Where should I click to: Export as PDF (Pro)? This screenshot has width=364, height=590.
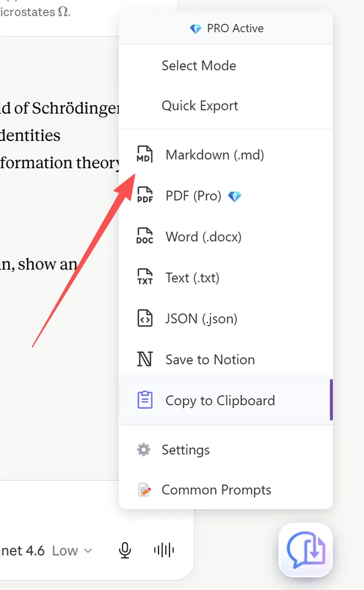pyautogui.click(x=225, y=196)
